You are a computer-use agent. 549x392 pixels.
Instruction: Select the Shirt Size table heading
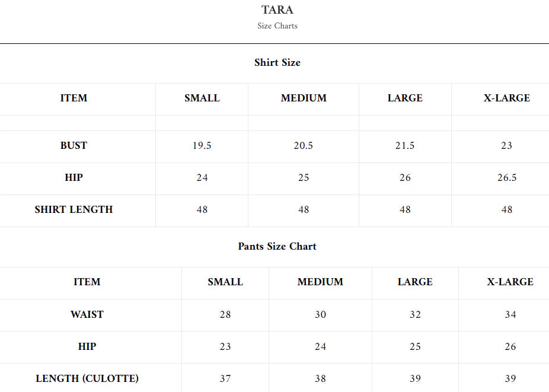pos(277,62)
